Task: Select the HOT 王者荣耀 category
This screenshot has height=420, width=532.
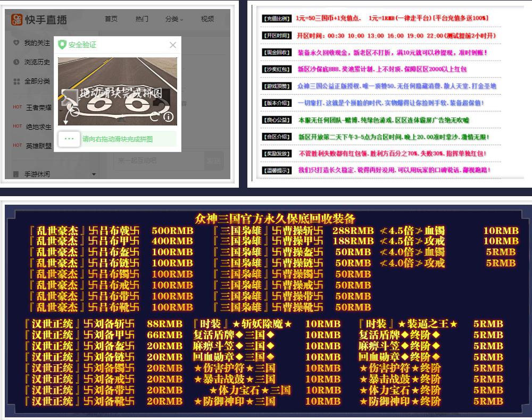Action: coord(32,107)
